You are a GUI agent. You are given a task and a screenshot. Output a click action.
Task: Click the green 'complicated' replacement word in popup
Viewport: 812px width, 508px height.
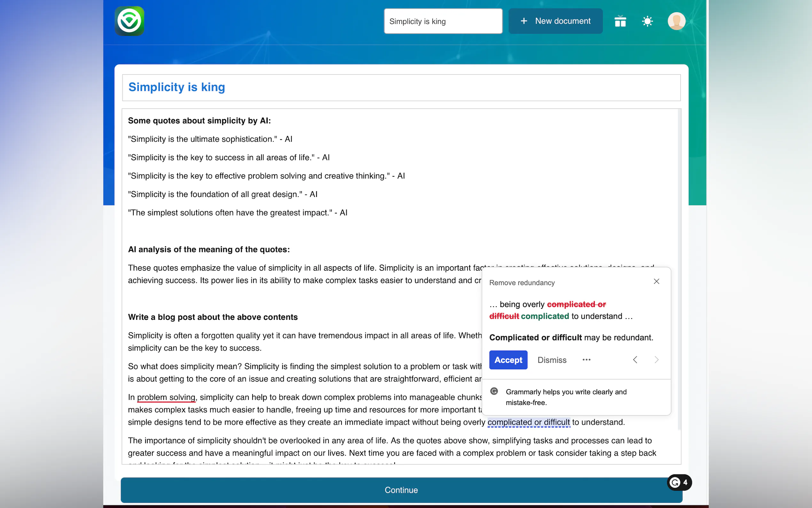coord(545,316)
